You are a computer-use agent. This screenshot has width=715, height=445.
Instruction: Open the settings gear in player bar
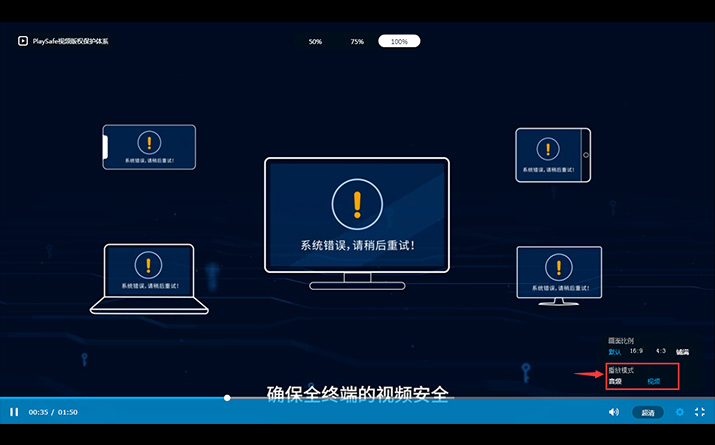(680, 412)
